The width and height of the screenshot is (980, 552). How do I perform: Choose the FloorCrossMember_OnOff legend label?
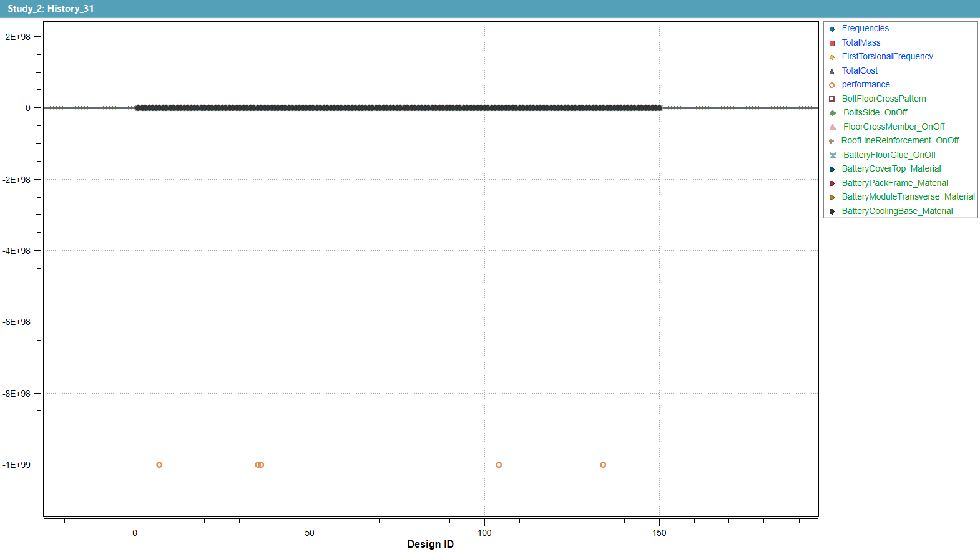(x=894, y=127)
